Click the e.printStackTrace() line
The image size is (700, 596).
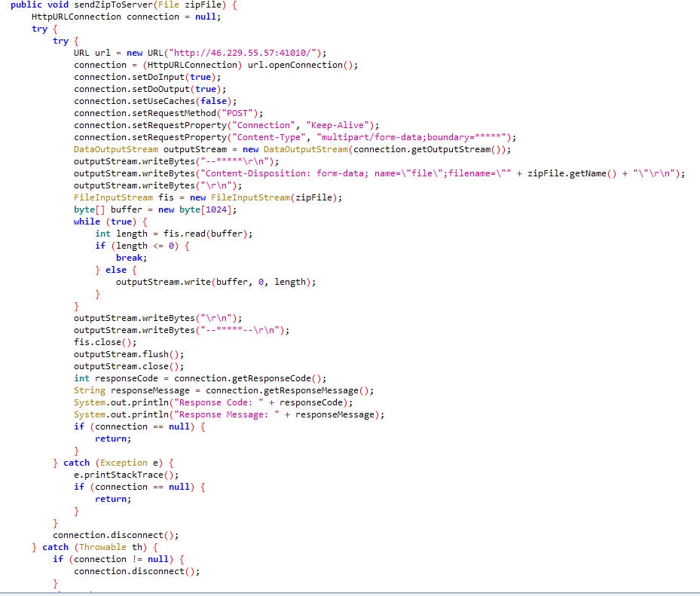(x=126, y=475)
